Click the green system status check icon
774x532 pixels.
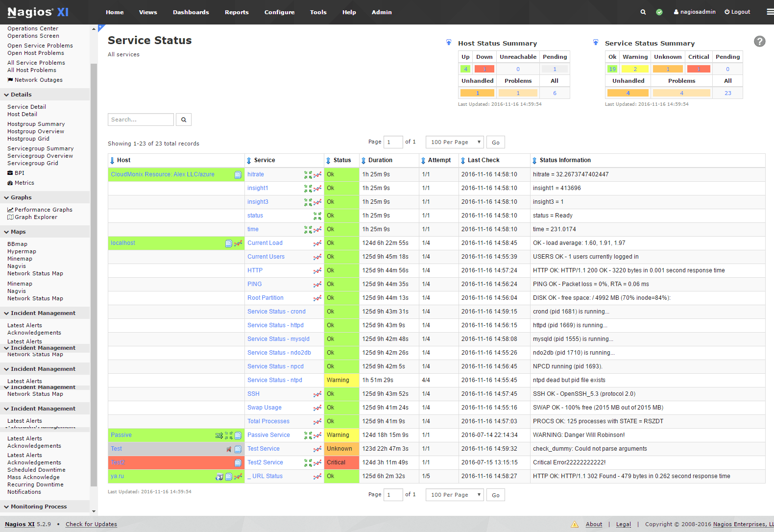659,12
